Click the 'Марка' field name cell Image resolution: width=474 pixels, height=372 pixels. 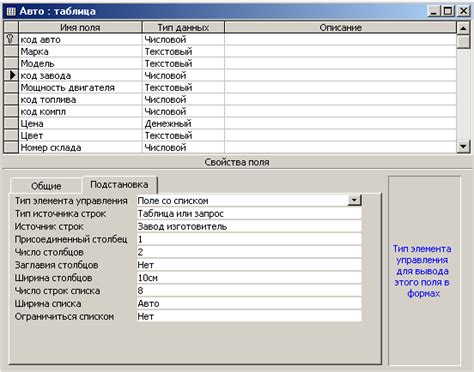[x=80, y=51]
